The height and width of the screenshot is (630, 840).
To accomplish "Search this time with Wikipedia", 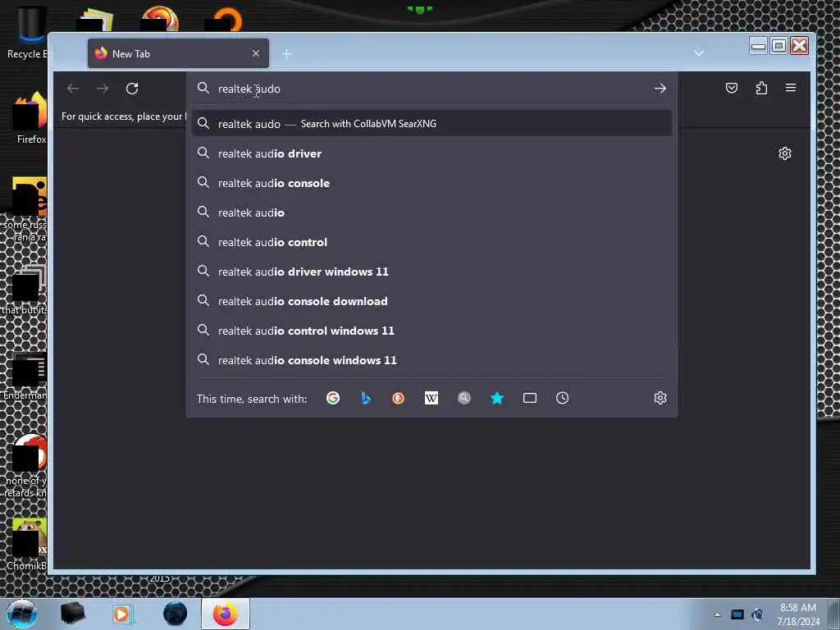I will 431,398.
